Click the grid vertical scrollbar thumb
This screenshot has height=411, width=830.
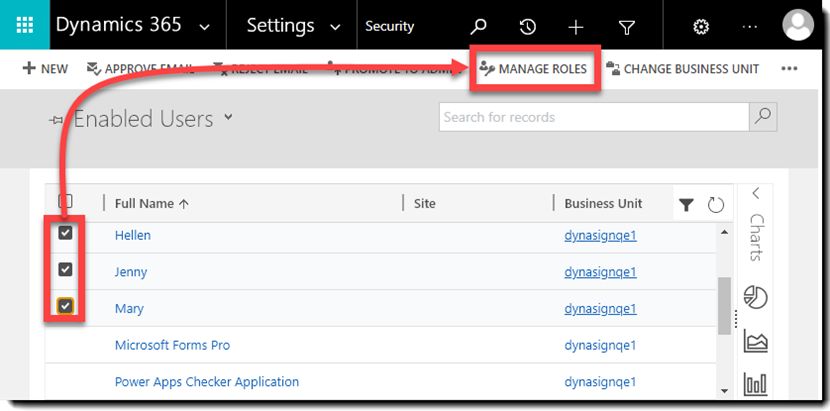click(724, 306)
